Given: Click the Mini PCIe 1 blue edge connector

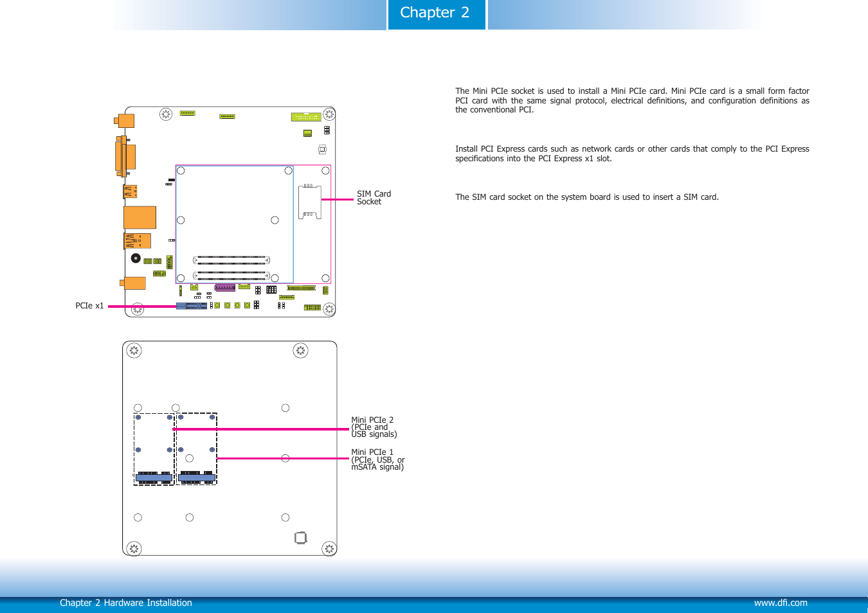Looking at the screenshot, I should [x=197, y=477].
